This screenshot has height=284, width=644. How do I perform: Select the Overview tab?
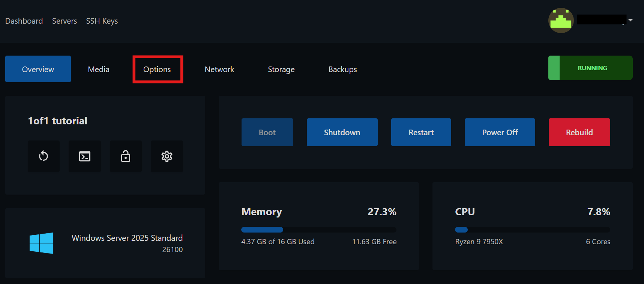point(38,69)
